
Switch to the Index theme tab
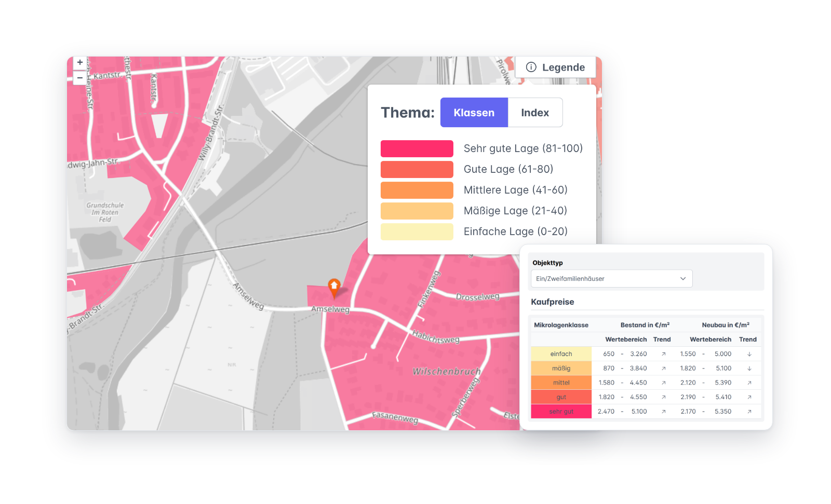pyautogui.click(x=535, y=113)
